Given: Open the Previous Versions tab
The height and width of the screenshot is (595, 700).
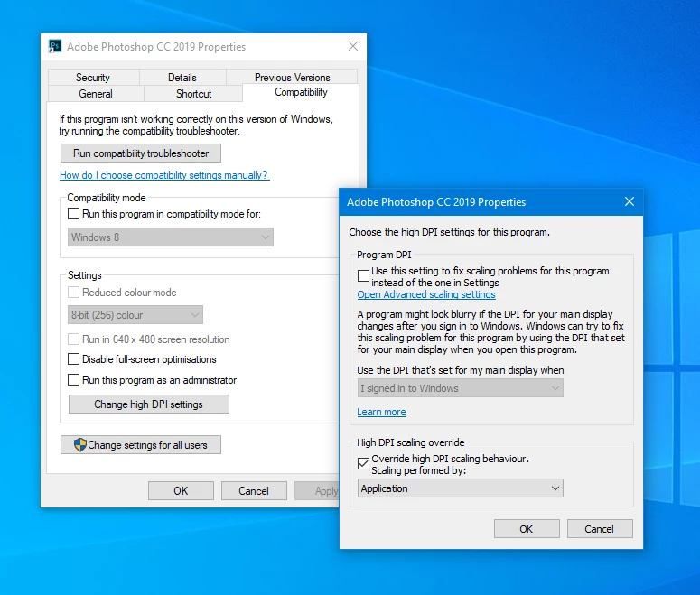Looking at the screenshot, I should pos(293,78).
